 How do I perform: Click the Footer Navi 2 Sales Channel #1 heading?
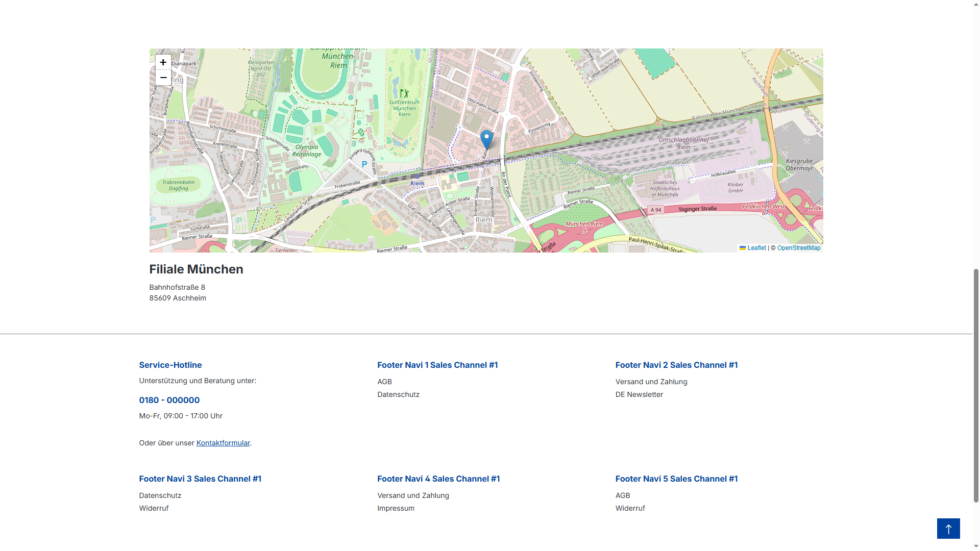pos(676,365)
